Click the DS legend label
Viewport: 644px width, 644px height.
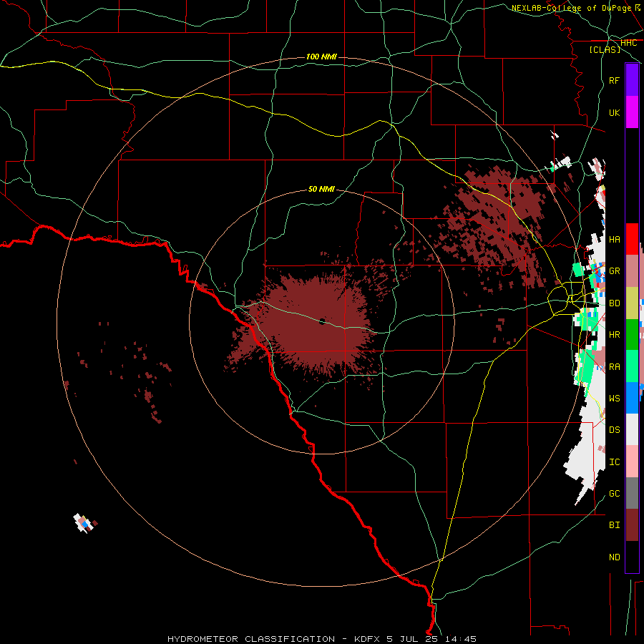click(x=614, y=429)
